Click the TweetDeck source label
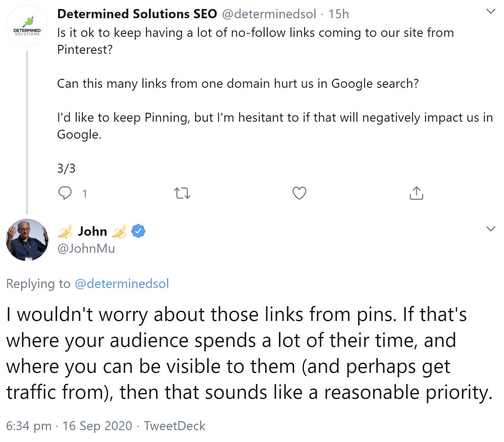 click(174, 426)
